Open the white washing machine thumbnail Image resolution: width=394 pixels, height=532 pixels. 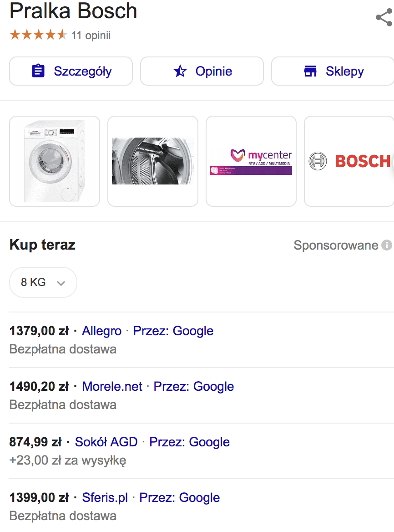(55, 161)
